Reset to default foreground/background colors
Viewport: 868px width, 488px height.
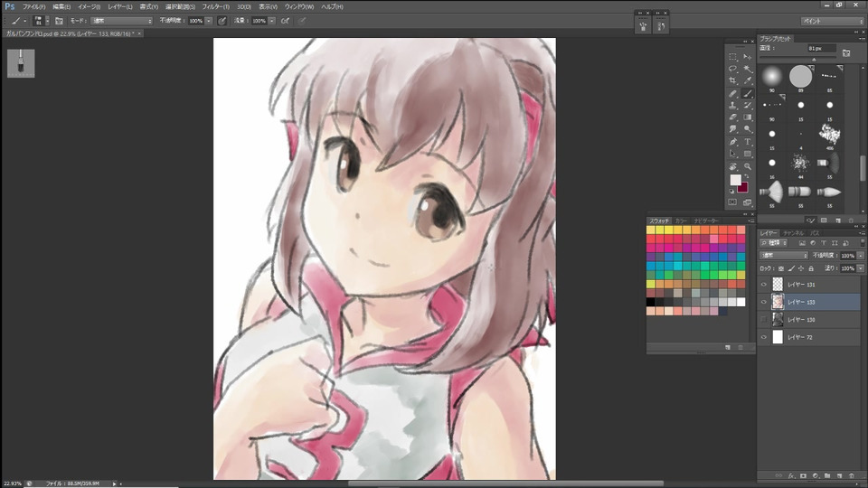click(x=731, y=191)
